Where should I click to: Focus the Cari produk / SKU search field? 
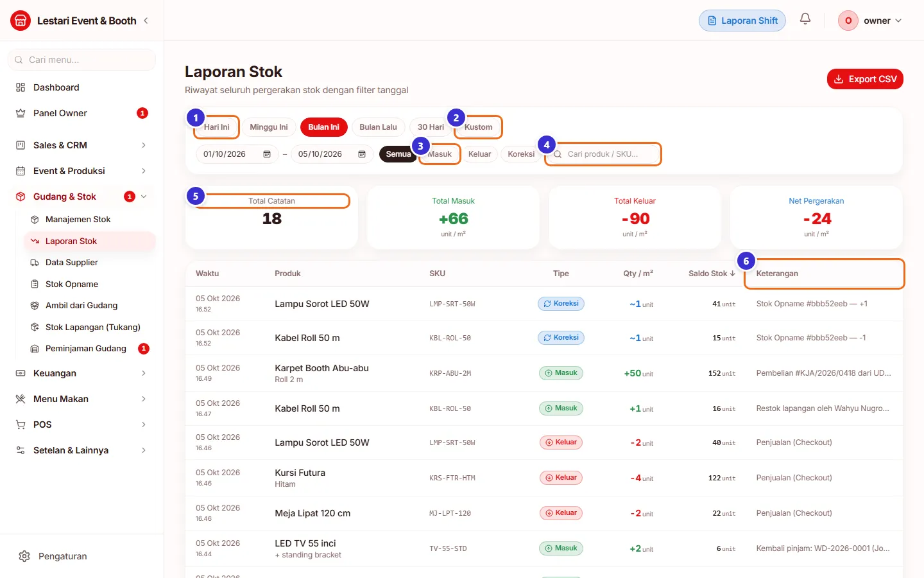603,154
